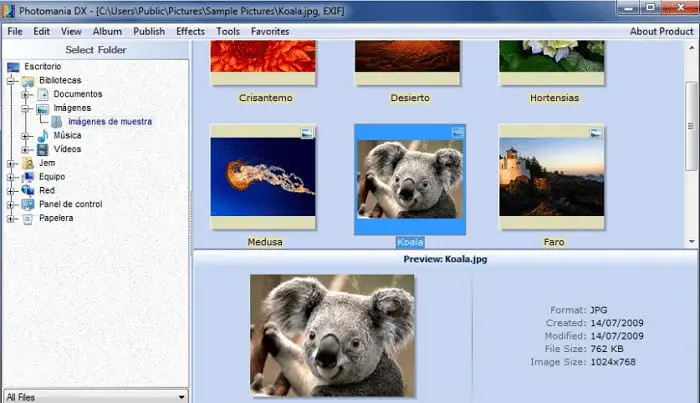
Task: Click the Faro caption
Action: pyautogui.click(x=554, y=242)
